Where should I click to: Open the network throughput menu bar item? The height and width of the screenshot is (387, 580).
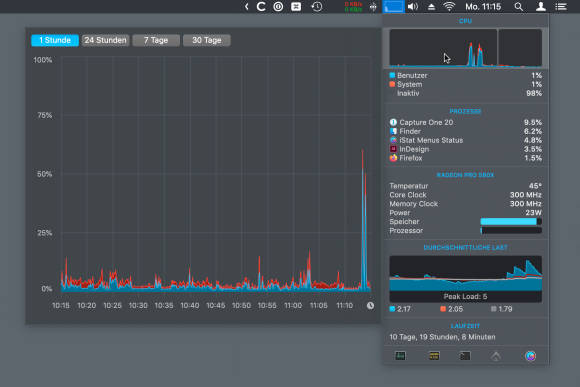pyautogui.click(x=353, y=7)
